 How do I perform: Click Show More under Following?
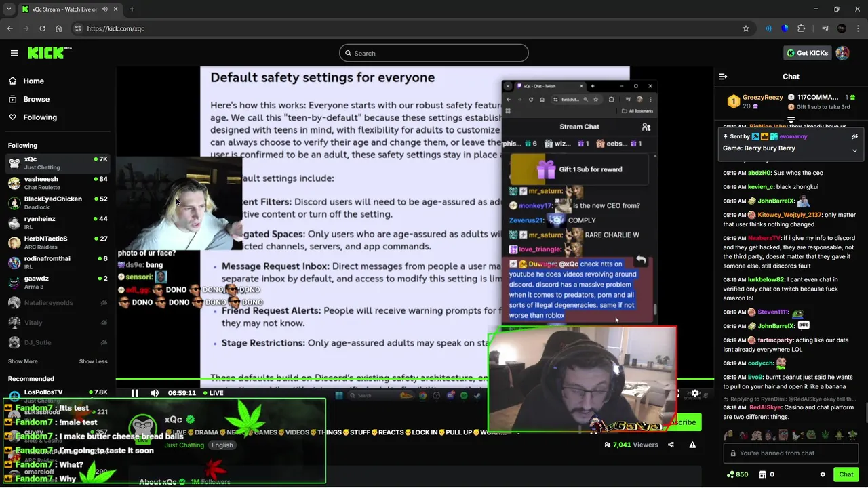coord(22,361)
